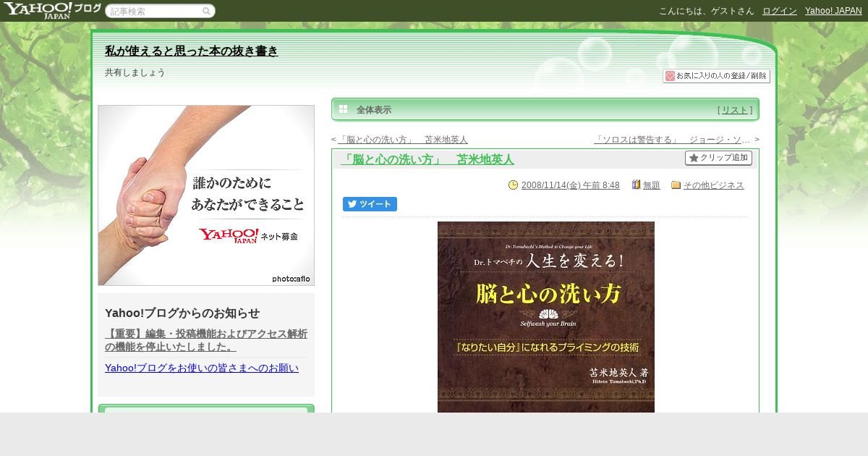Click the 全体表示 header label
Image resolution: width=868 pixels, height=456 pixels.
(374, 110)
